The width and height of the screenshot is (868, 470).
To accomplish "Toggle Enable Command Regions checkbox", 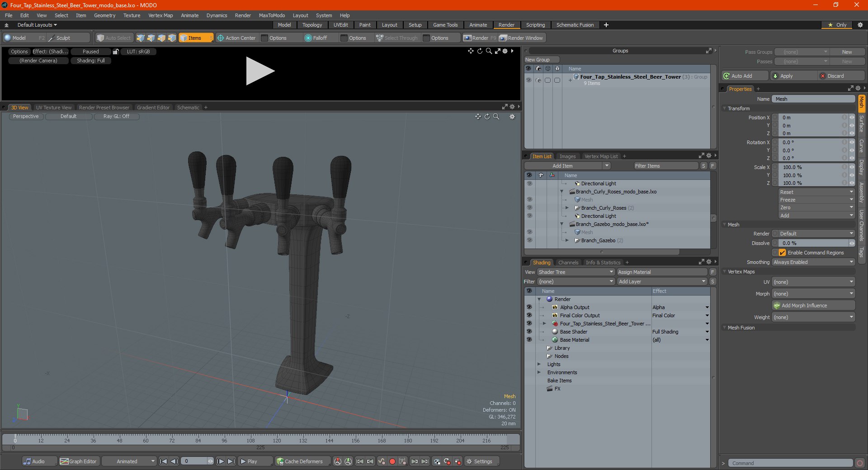I will pos(782,253).
